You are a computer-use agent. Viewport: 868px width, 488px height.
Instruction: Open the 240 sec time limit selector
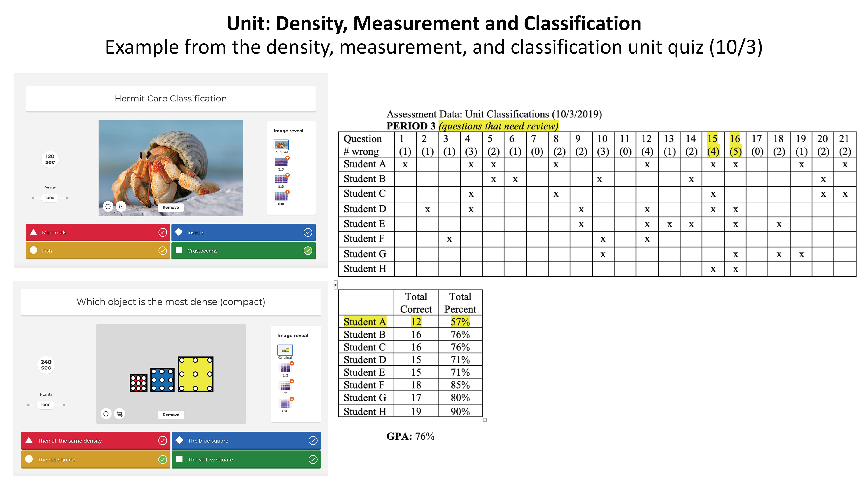click(46, 365)
